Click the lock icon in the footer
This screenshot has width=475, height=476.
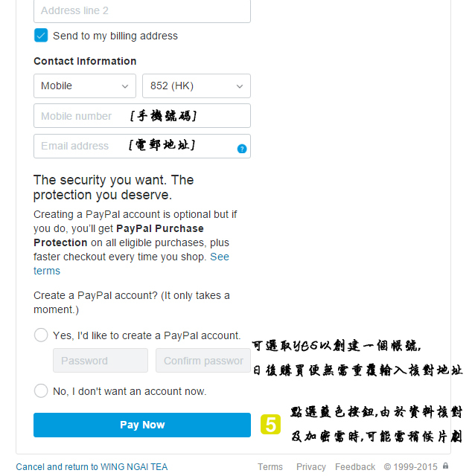445,466
